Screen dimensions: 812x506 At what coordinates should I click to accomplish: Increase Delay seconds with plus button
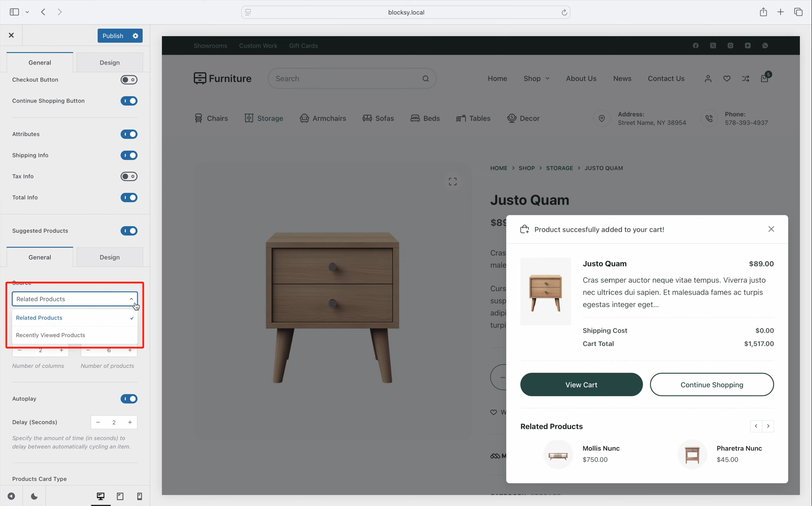pos(130,422)
